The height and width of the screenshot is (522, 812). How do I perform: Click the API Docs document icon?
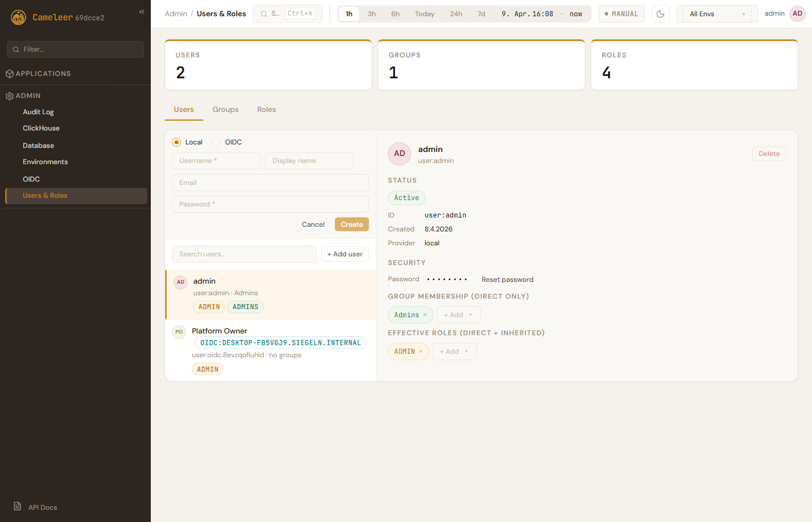tap(17, 507)
